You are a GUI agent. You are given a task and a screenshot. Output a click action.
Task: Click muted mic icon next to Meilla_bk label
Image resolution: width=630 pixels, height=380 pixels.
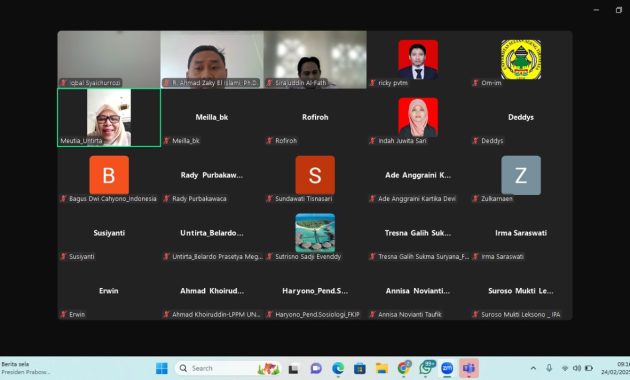(x=166, y=141)
